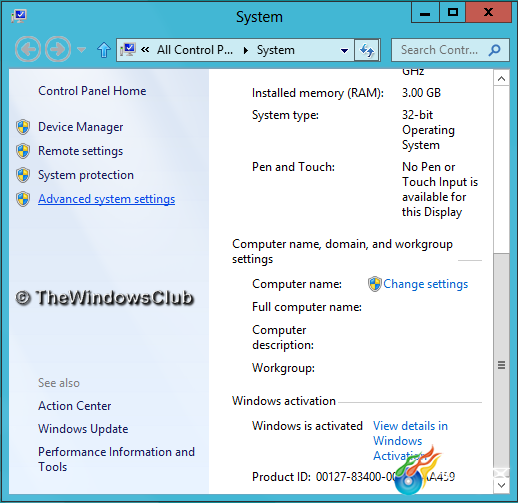Open address bar history dropdown arrow
This screenshot has width=518, height=503.
click(344, 51)
